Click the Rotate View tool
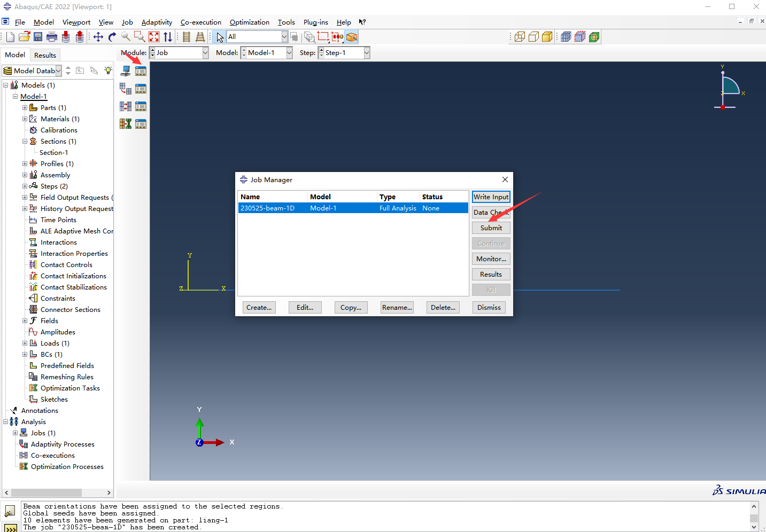Screen dimensions: 766x532 (112, 37)
